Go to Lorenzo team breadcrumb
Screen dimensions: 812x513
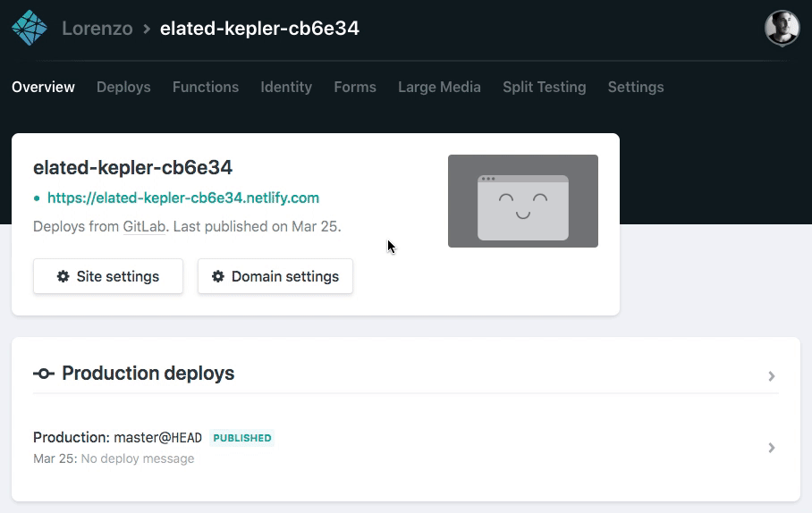[x=97, y=28]
